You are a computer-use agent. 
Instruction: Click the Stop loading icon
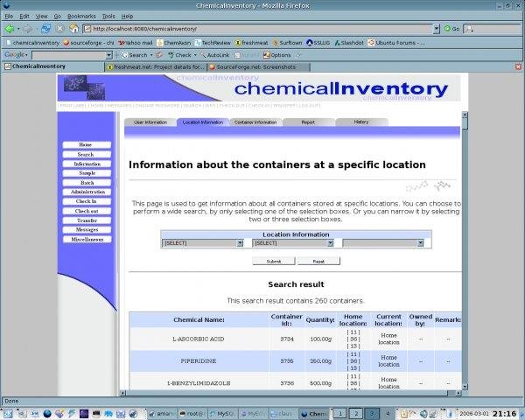point(59,29)
